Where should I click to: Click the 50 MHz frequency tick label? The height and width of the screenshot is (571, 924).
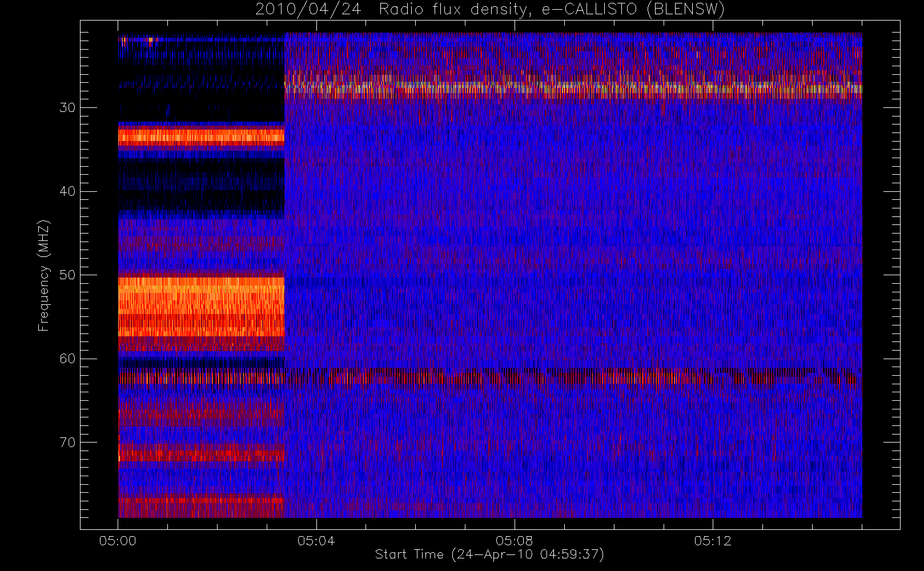(x=67, y=275)
